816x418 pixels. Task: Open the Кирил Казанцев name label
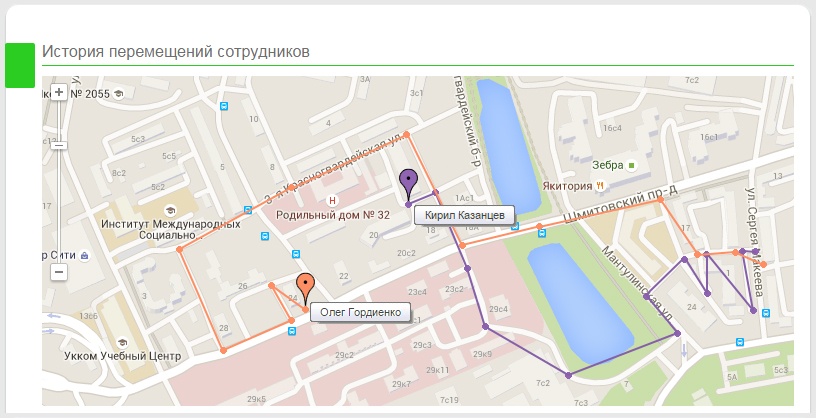(x=464, y=215)
